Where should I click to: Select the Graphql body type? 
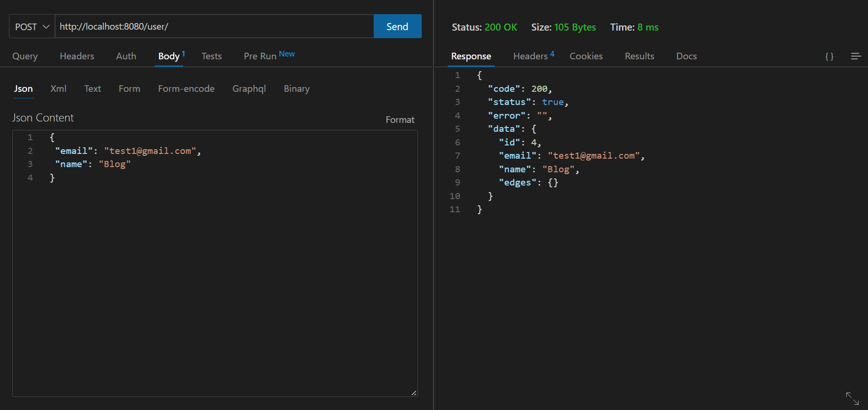pyautogui.click(x=249, y=88)
